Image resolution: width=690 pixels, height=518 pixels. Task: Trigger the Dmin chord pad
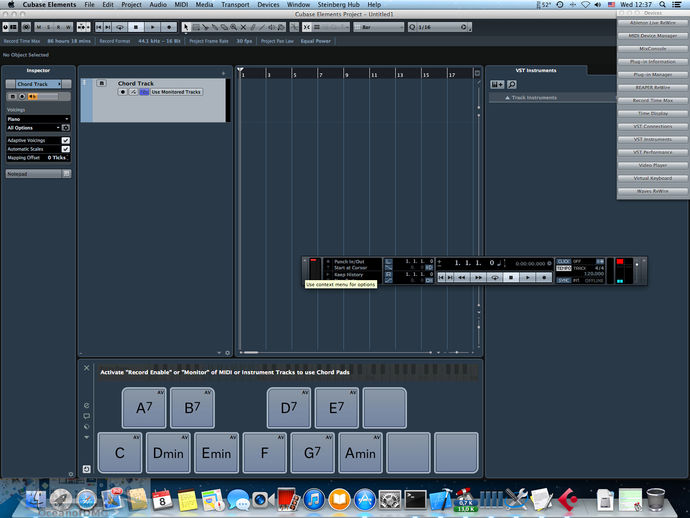[168, 453]
